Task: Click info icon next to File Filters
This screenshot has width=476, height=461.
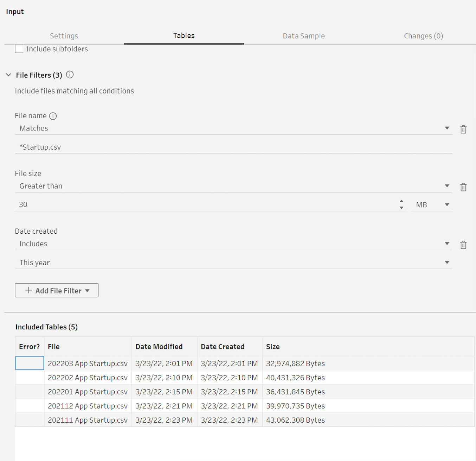Action: pos(70,75)
